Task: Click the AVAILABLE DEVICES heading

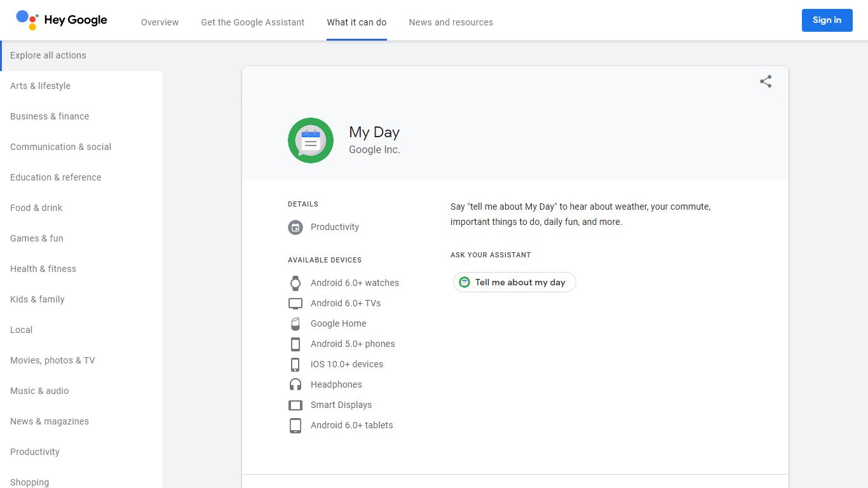Action: pyautogui.click(x=325, y=260)
